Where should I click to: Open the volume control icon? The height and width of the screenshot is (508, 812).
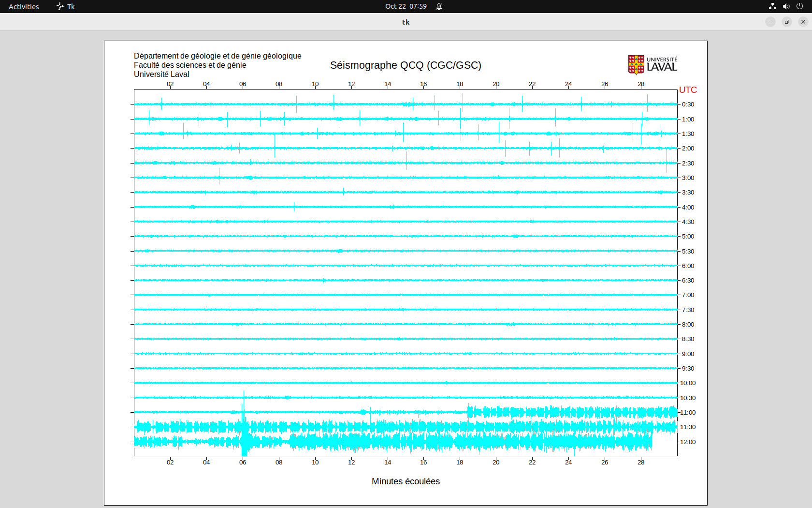pyautogui.click(x=786, y=6)
